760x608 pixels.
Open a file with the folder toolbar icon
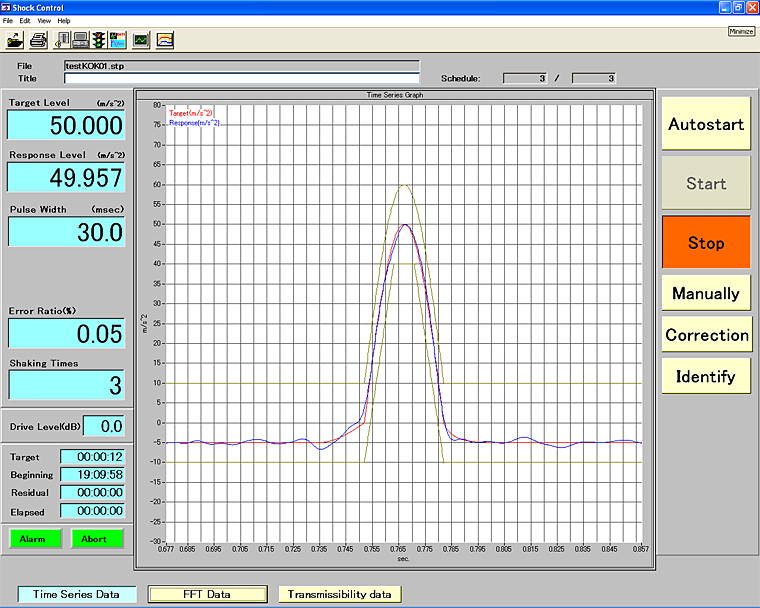[15, 40]
